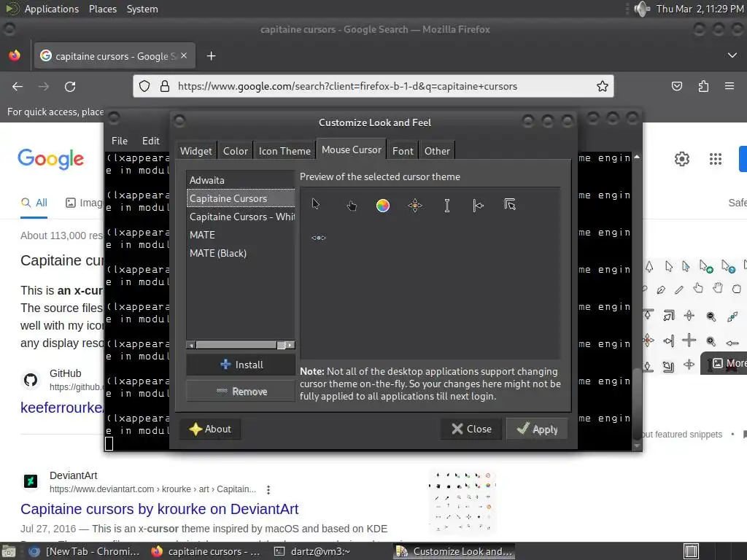Image resolution: width=747 pixels, height=560 pixels.
Task: Open Google apps grid icon
Action: (715, 158)
